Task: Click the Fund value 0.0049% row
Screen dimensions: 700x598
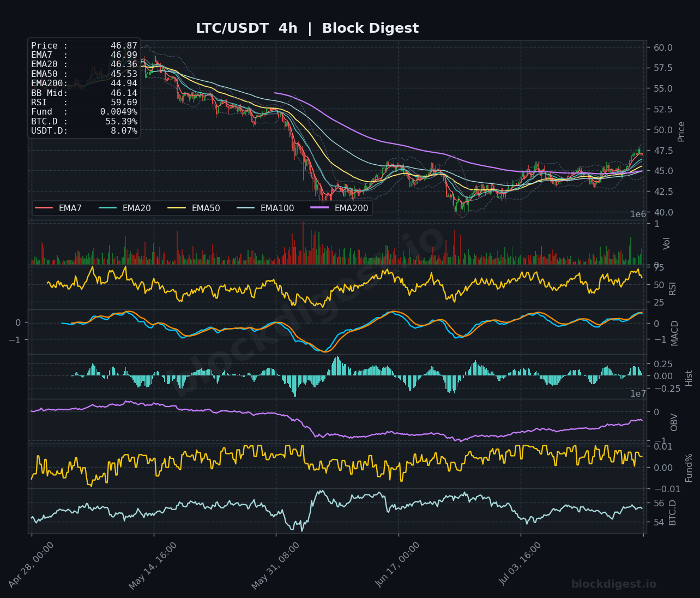Action: click(x=84, y=112)
